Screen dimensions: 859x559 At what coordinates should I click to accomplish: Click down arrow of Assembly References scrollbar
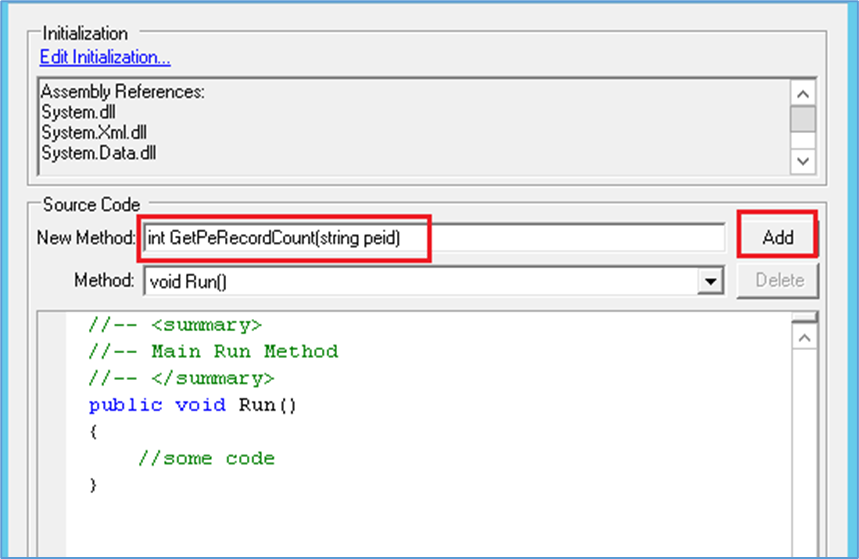(x=803, y=160)
